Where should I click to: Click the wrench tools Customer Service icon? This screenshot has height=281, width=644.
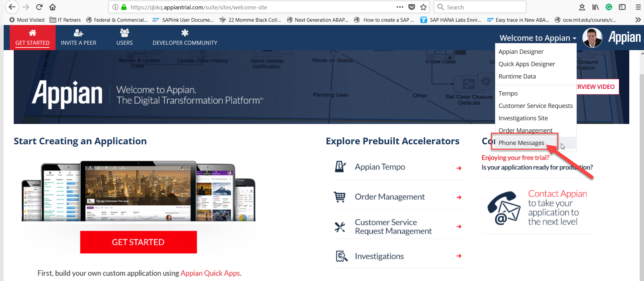[x=340, y=227]
